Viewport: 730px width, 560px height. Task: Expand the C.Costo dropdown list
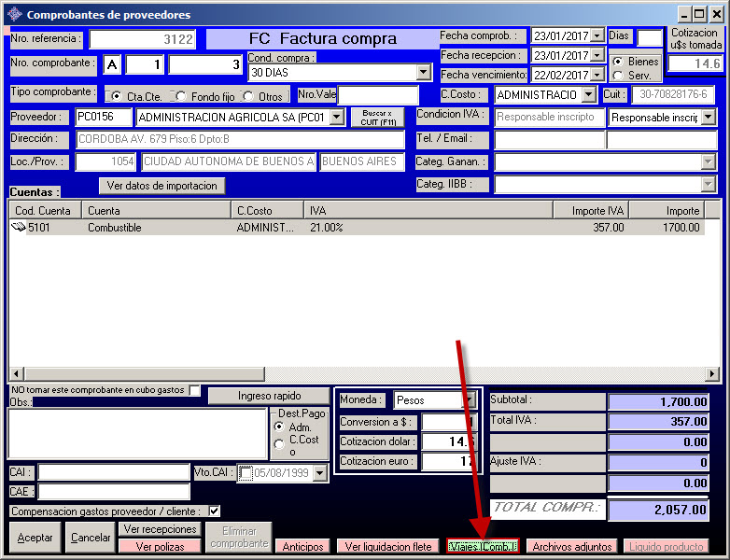coord(588,95)
